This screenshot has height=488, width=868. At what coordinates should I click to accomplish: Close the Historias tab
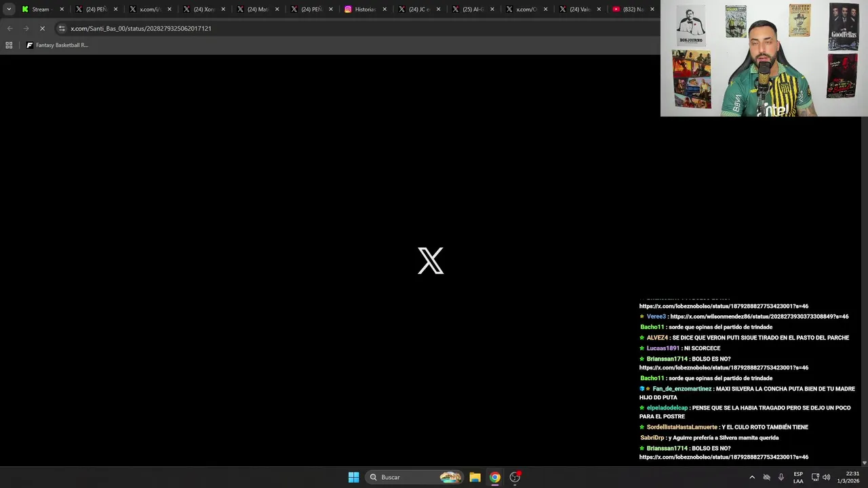tap(384, 9)
